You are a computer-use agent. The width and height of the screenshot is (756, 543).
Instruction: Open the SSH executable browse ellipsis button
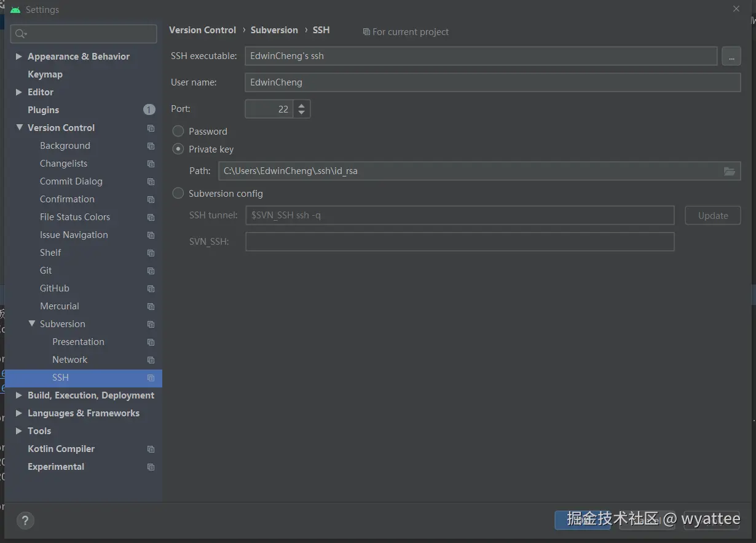click(x=731, y=56)
